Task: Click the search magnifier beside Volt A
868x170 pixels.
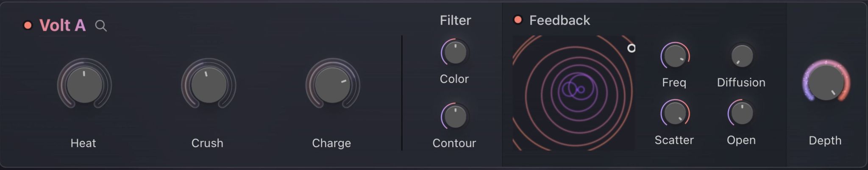Action: 101,26
